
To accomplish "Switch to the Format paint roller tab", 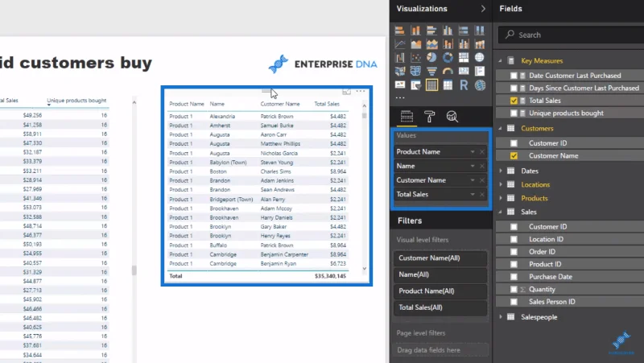I will coord(430,117).
